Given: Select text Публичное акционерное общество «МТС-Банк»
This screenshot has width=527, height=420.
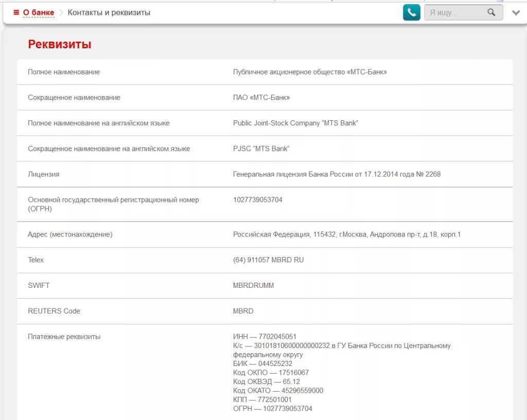Looking at the screenshot, I should [310, 72].
